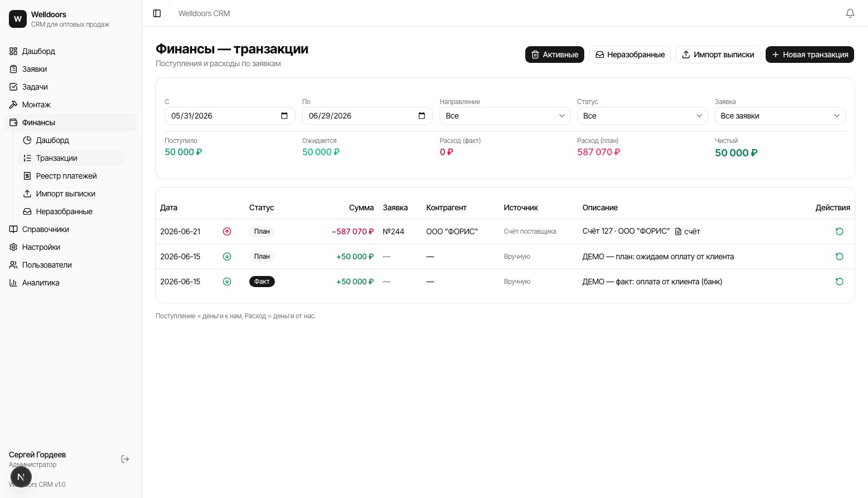Toggle the sidebar collapse icon

pos(157,13)
